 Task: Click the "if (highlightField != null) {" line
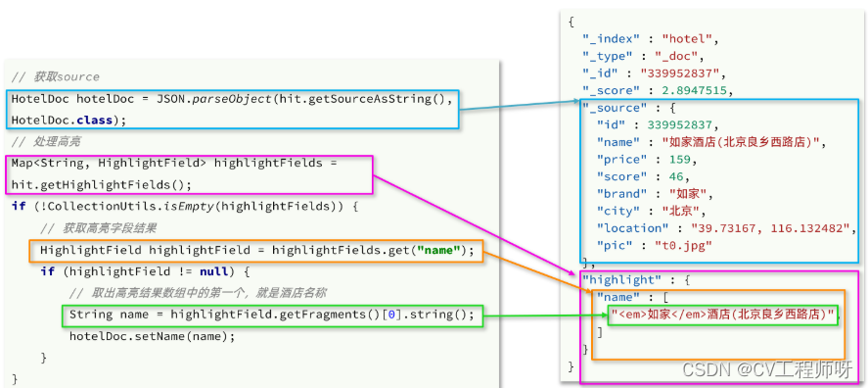146,271
